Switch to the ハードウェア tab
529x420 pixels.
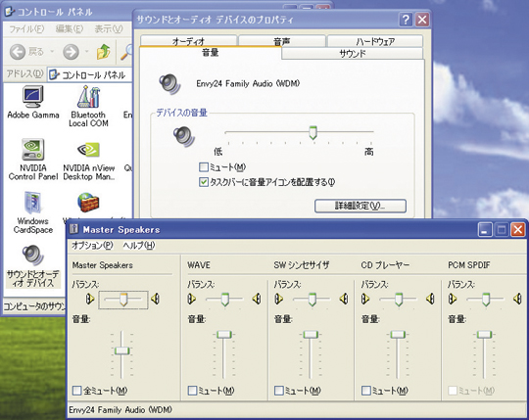(375, 41)
